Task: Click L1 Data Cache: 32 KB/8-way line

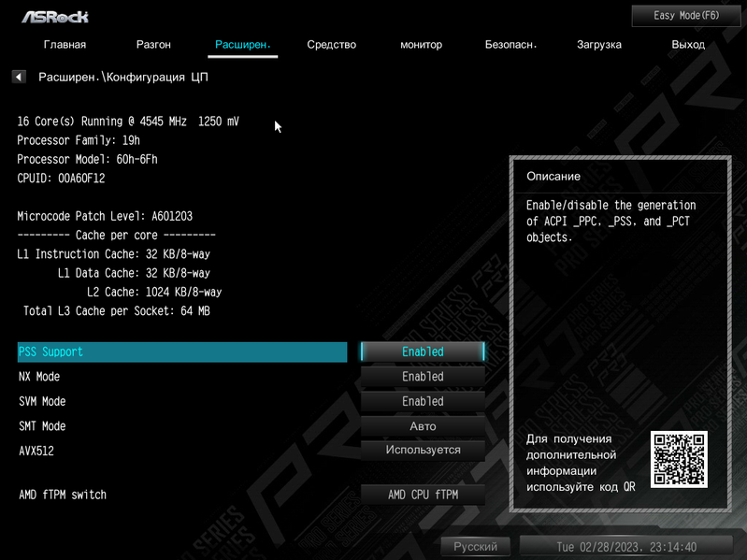Action: [x=134, y=273]
